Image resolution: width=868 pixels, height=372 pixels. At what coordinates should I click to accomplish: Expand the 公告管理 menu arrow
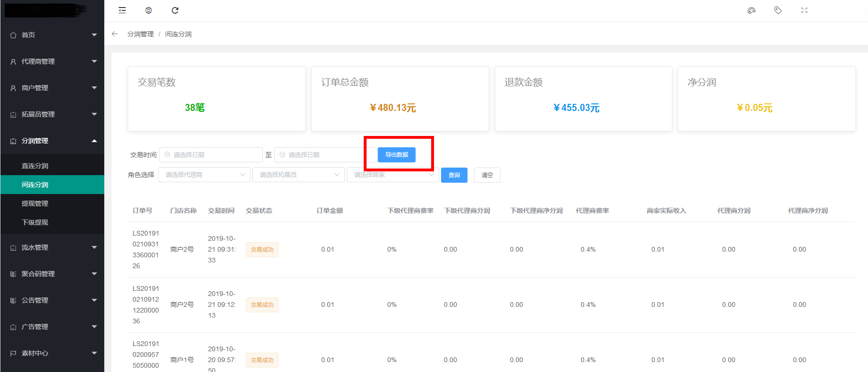94,300
